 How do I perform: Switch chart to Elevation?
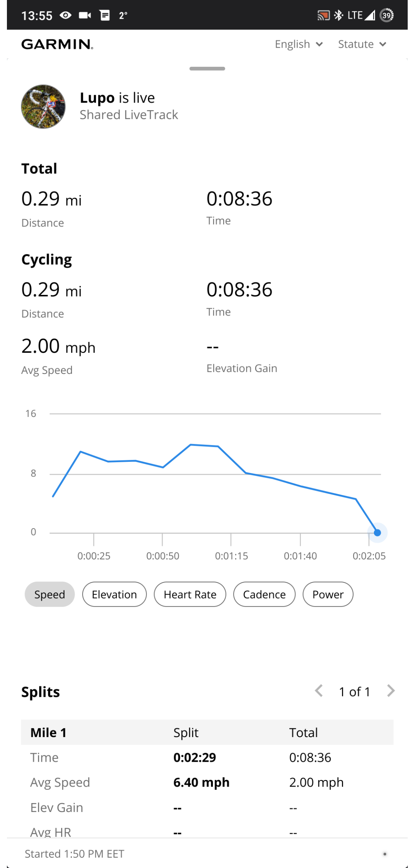[x=114, y=594]
